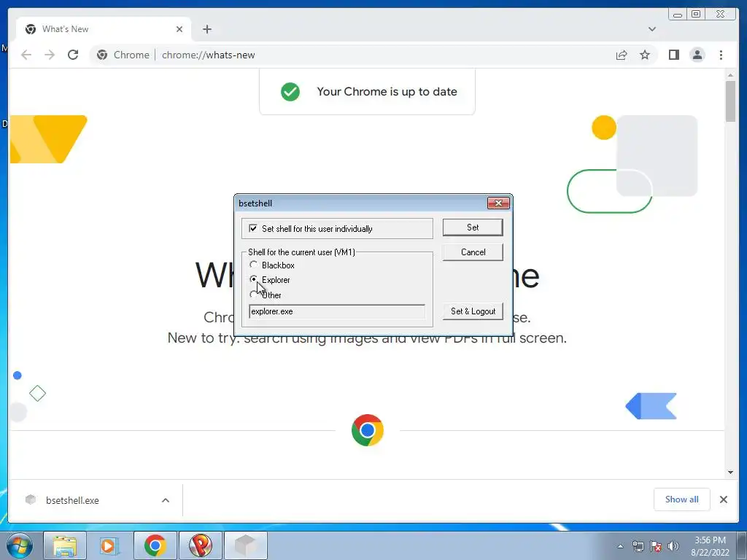Click the green checkmark update icon

click(290, 91)
